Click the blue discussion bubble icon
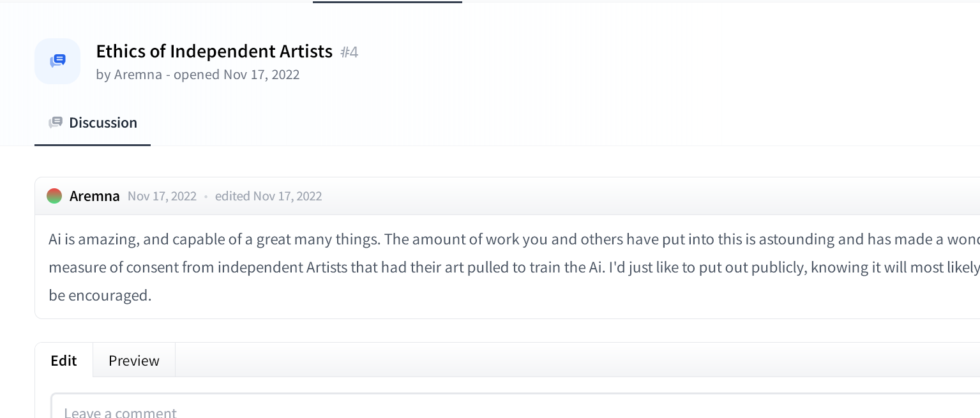Screen dimensions: 980x418 click(57, 61)
